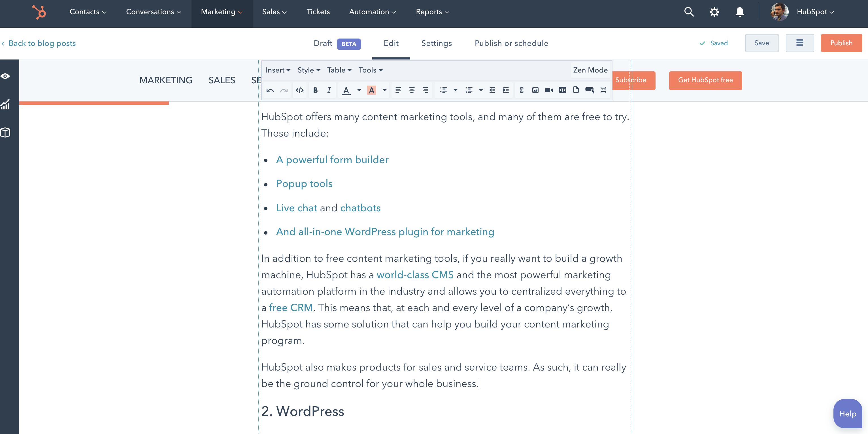The image size is (868, 434).
Task: Preview post with eye icon
Action: coord(5,76)
